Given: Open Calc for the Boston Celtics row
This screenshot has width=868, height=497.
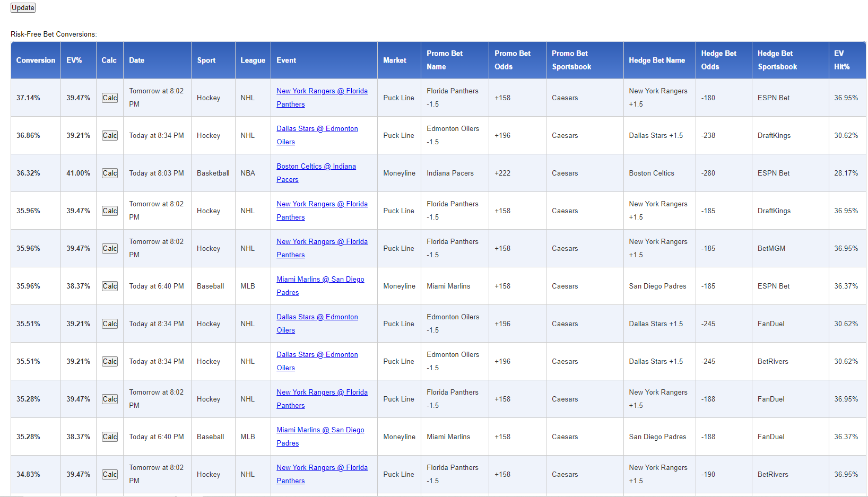Looking at the screenshot, I should pyautogui.click(x=110, y=173).
